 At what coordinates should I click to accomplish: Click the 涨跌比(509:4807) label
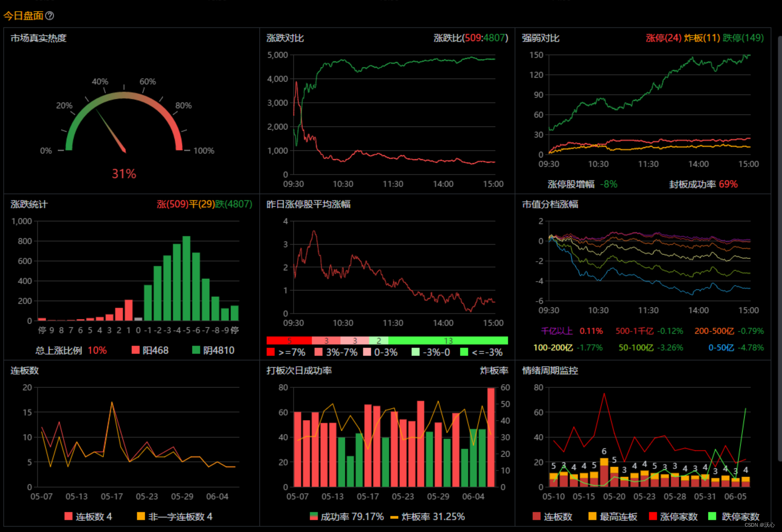point(471,38)
